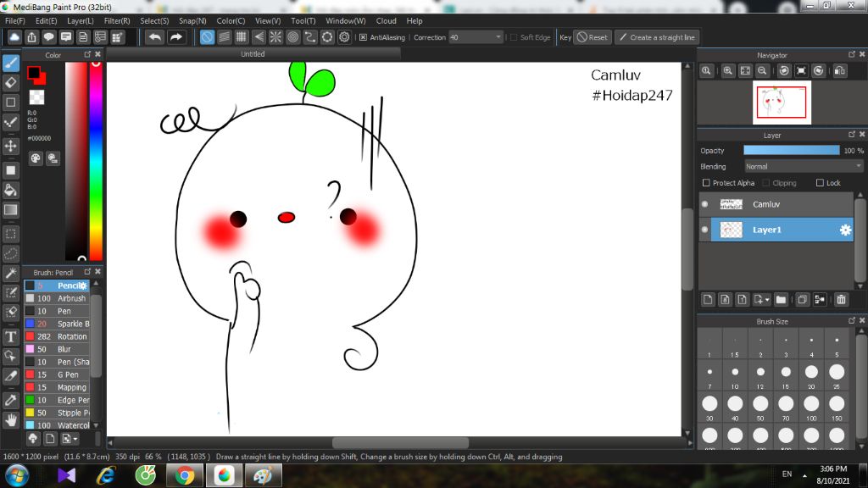Click Create a straight line button
868x488 pixels.
pos(657,37)
